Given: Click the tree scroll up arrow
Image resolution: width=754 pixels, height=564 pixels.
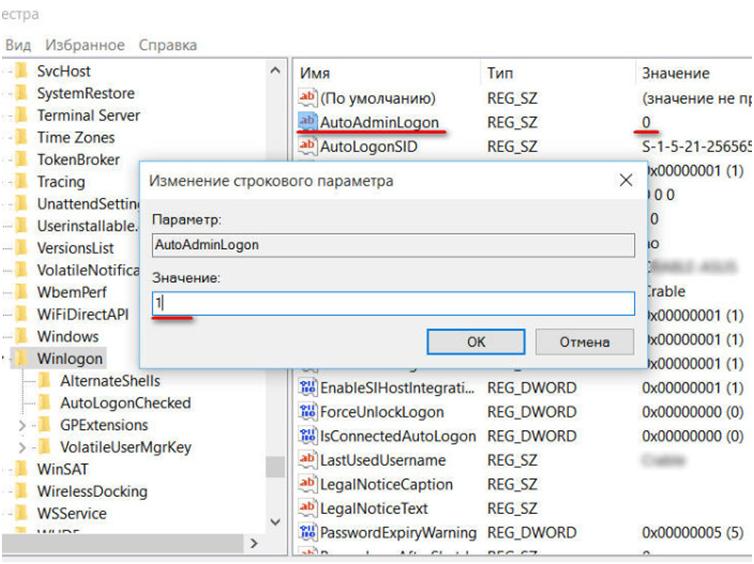Looking at the screenshot, I should coord(275,71).
